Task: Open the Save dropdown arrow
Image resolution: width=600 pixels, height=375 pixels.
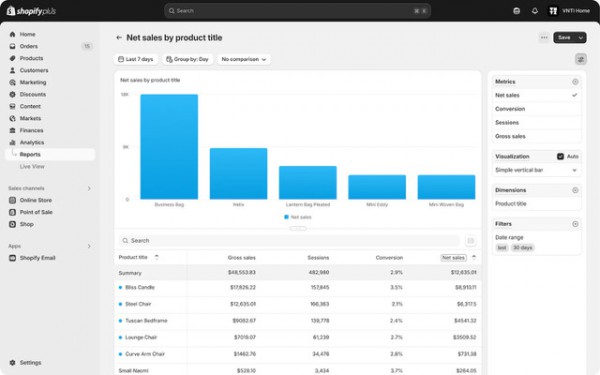Action: [x=581, y=38]
